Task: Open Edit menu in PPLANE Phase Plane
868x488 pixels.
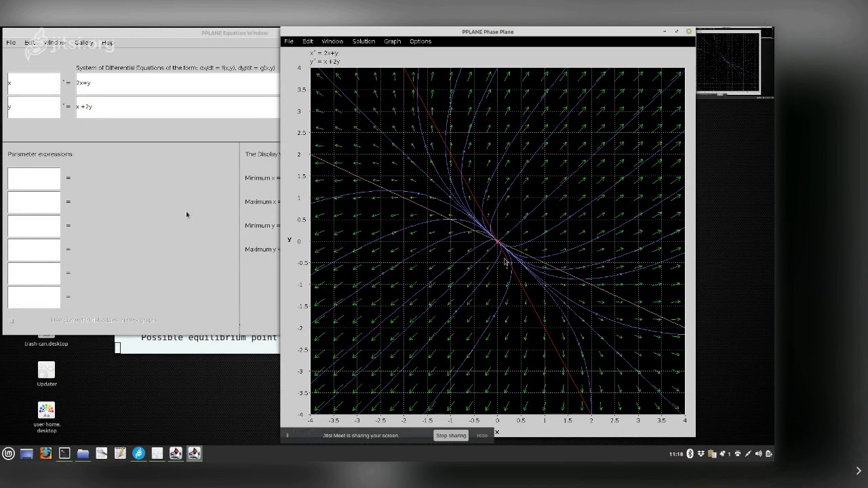Action: point(308,41)
